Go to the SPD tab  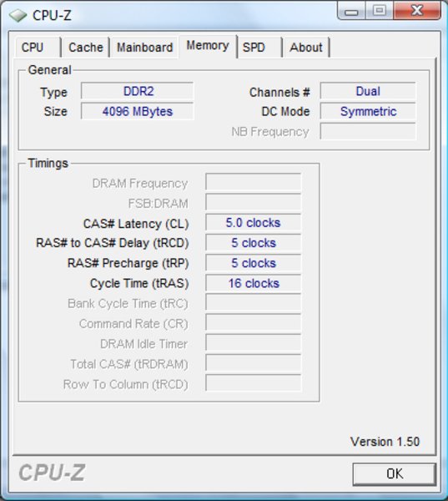(259, 48)
